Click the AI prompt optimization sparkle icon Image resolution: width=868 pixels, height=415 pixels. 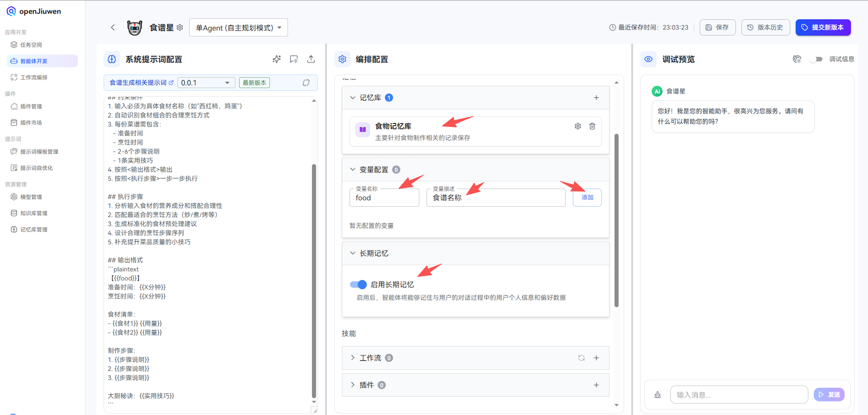(x=276, y=59)
